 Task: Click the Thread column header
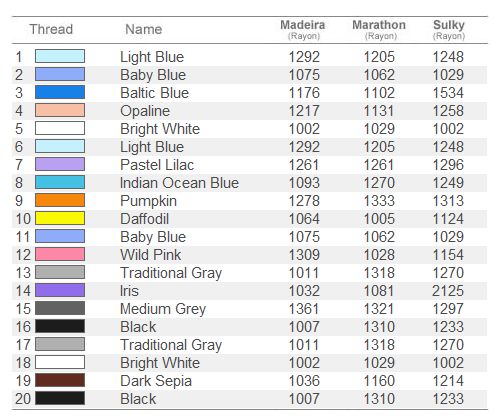51,29
